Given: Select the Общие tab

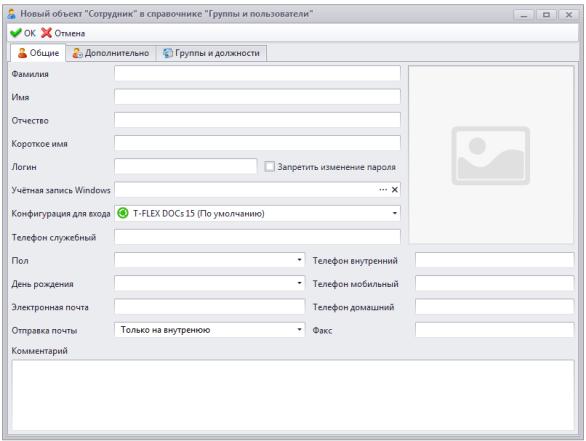Looking at the screenshot, I should [38, 53].
